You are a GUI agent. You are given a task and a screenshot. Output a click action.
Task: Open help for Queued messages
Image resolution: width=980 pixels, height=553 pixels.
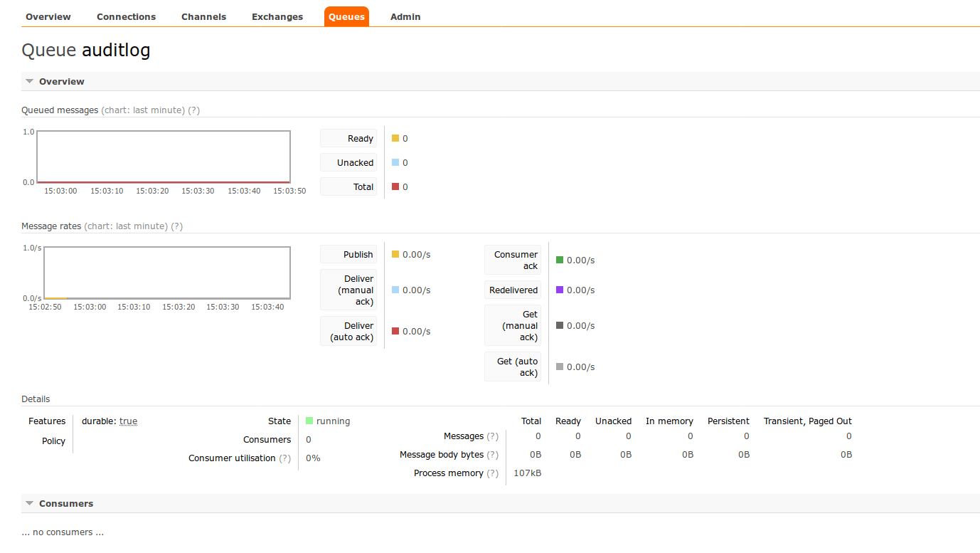pos(193,110)
